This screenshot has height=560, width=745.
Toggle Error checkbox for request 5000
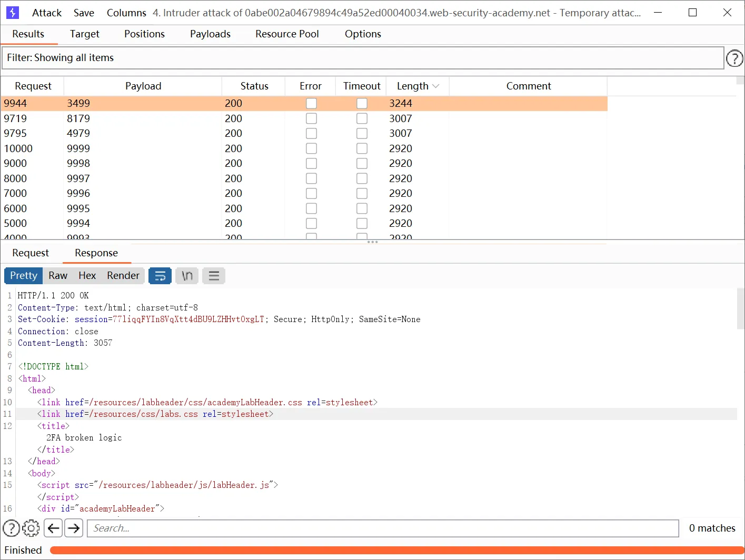point(311,223)
